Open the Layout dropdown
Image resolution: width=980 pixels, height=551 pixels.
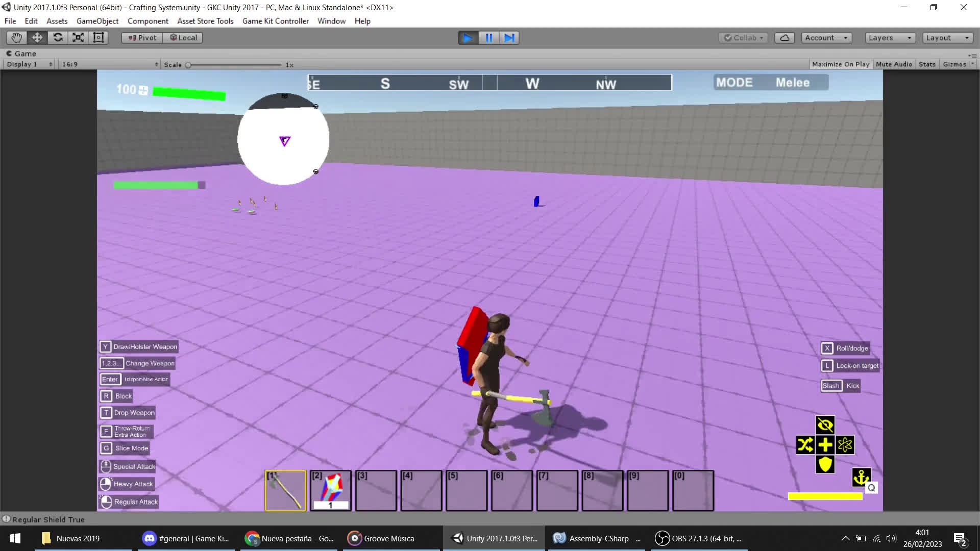tap(947, 37)
